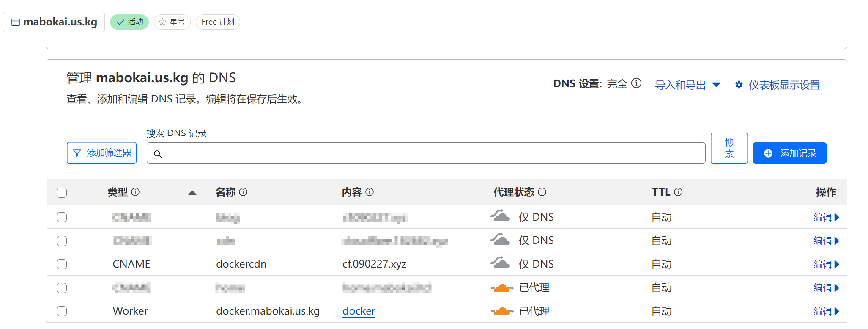
Task: Click the TTL column info icon
Action: click(x=679, y=192)
